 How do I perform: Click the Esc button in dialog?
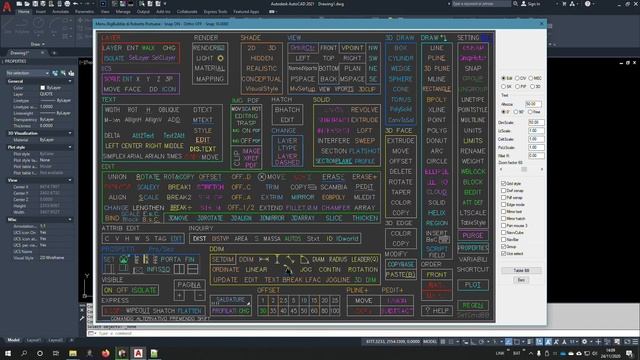coord(521,280)
